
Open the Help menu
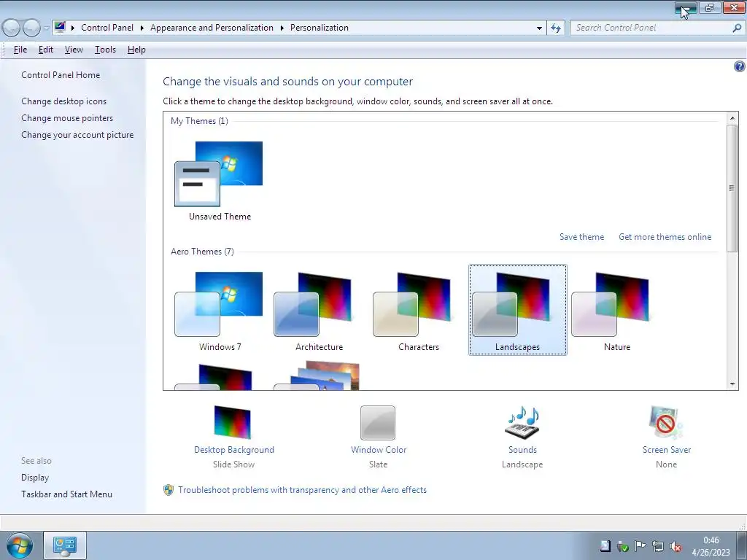click(136, 50)
